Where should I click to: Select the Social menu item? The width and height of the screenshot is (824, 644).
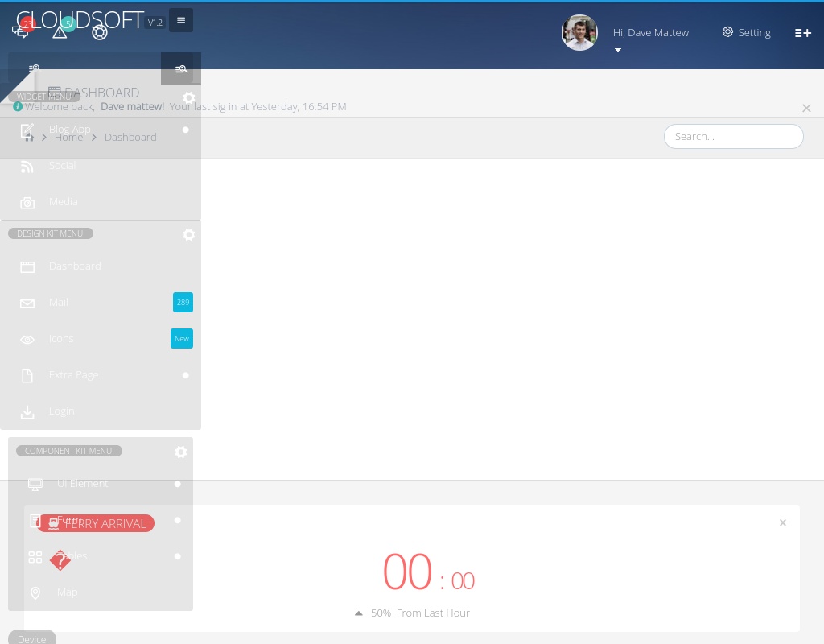[62, 166]
